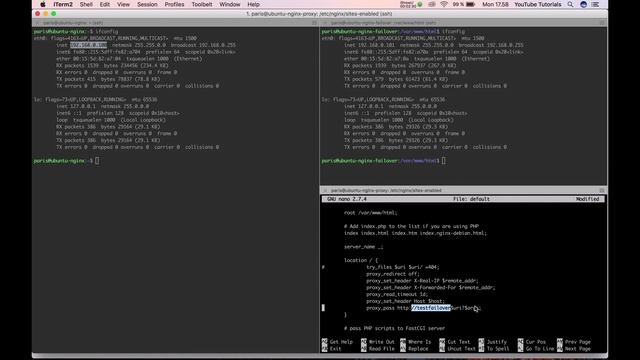Click the YouTube Tutorials user name
This screenshot has width=640, height=360.
[x=538, y=4]
